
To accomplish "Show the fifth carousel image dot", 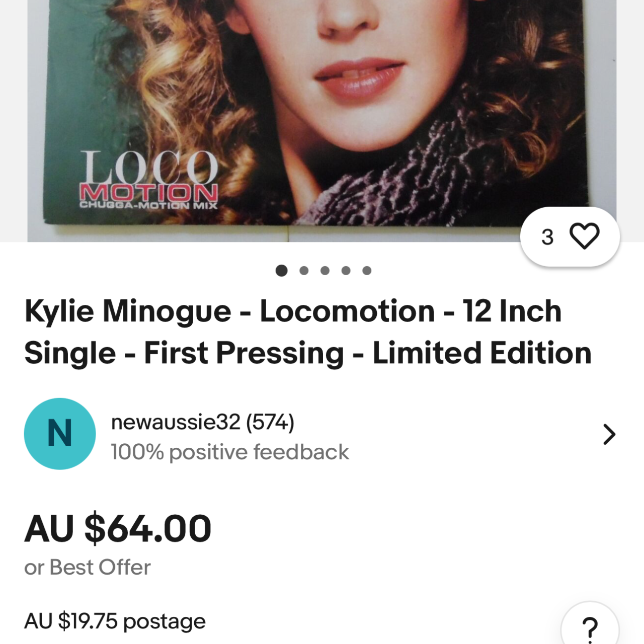I will [367, 271].
